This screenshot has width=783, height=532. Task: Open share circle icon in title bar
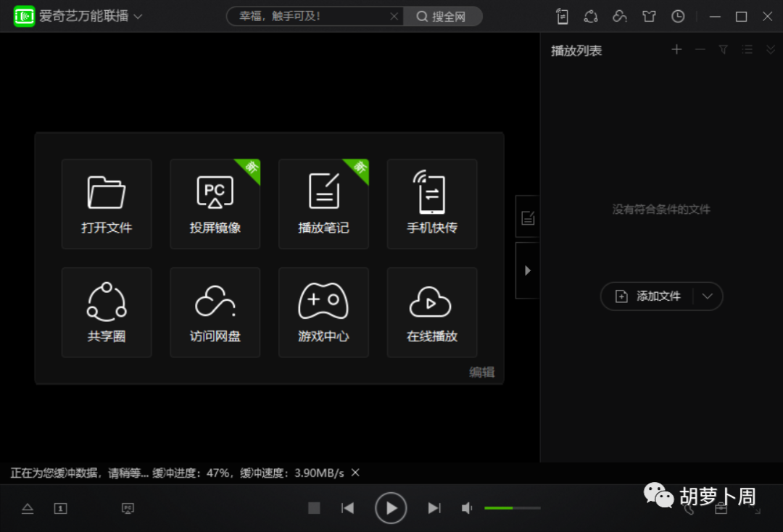[x=591, y=17]
